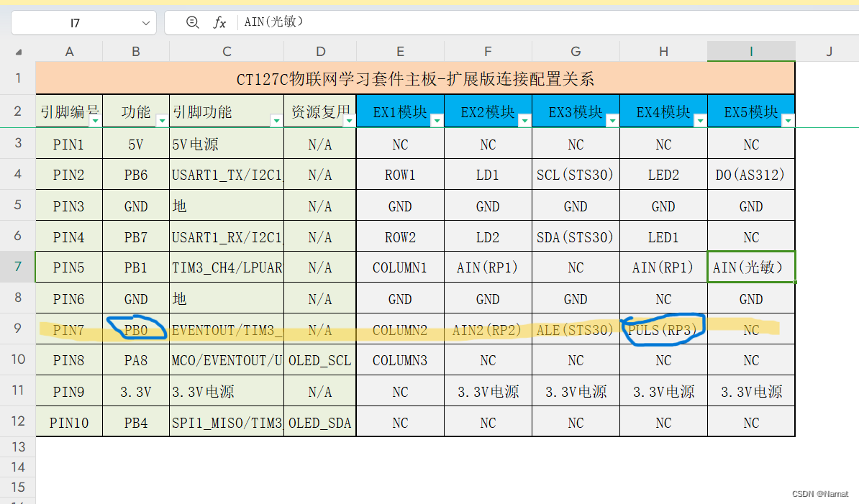Open filter dropdown for EX5模块 column
This screenshot has height=504, width=859.
click(788, 121)
